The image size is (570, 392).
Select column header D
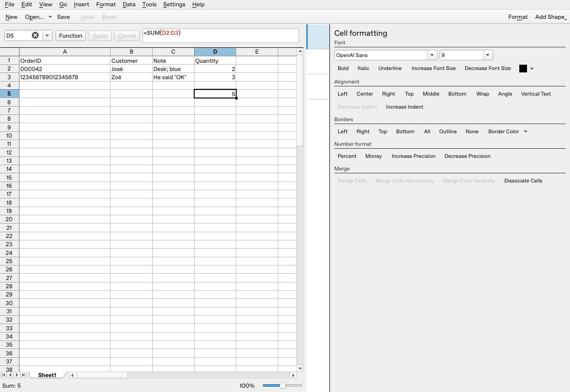215,52
